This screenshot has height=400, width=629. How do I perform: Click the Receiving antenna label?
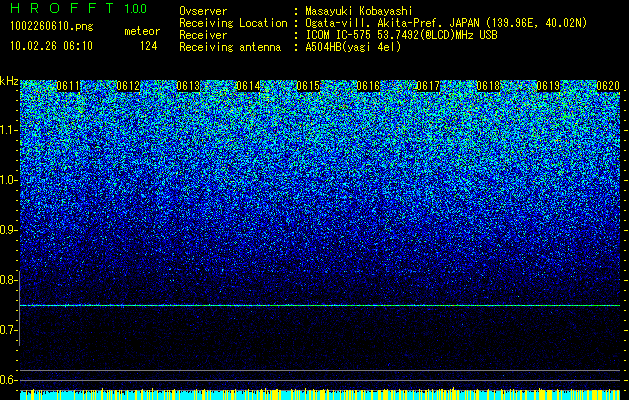[x=230, y=47]
